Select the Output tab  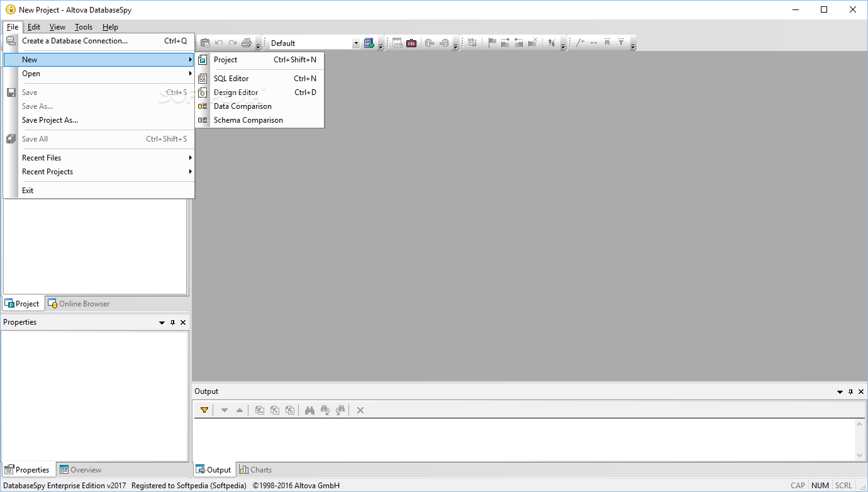coord(214,470)
